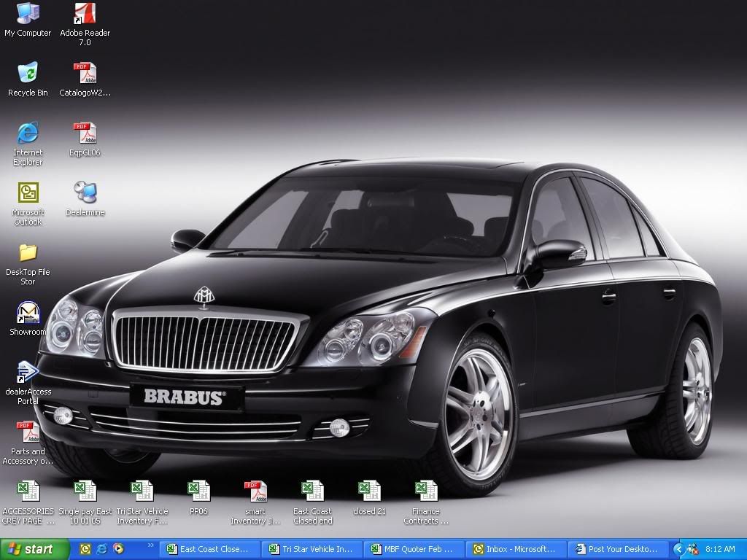Select the smart Inventory PDF file

tap(255, 491)
